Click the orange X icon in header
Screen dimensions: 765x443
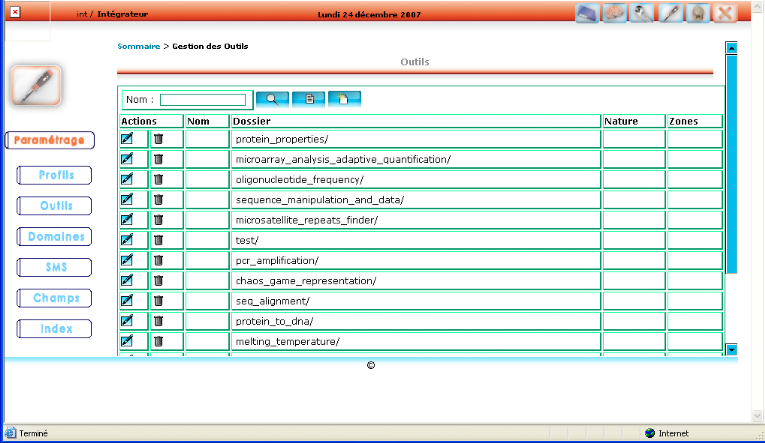click(725, 13)
